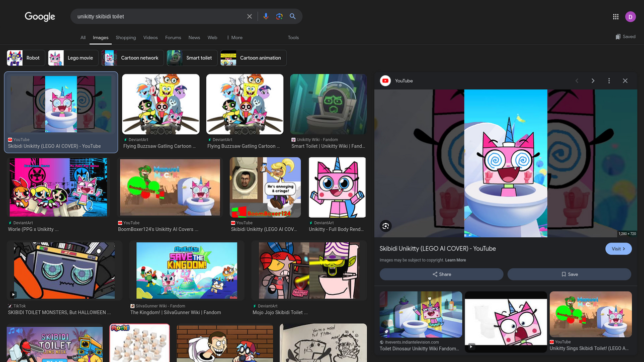Go to next image in preview panel

pos(593,81)
